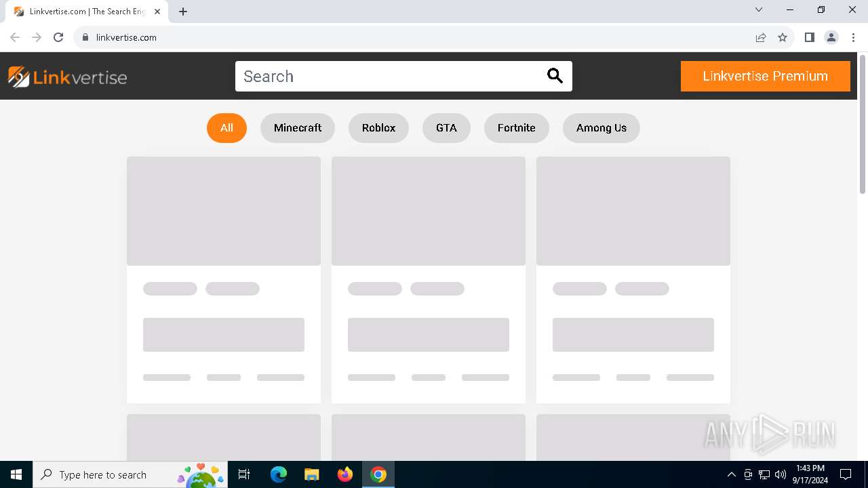This screenshot has width=868, height=488.
Task: Open Linkvertise Premium
Action: pyautogui.click(x=765, y=76)
